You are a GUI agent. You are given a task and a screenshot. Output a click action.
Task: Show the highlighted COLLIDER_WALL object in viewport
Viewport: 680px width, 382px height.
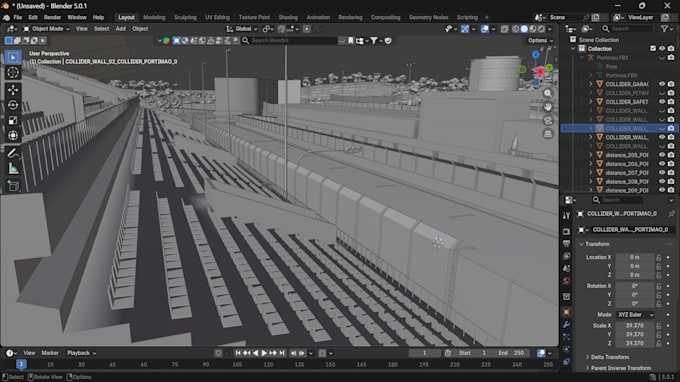(x=662, y=128)
